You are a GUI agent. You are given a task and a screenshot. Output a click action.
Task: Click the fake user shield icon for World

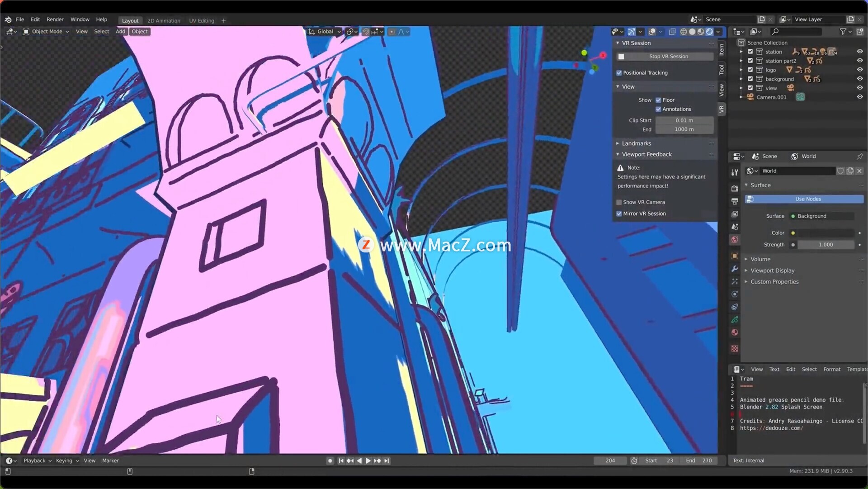click(840, 171)
